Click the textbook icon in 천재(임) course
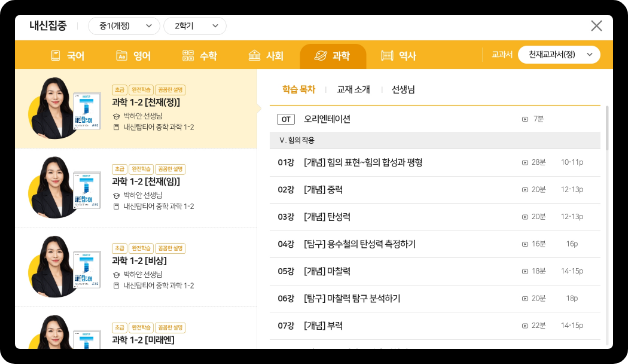Image resolution: width=628 pixels, height=364 pixels. 116,207
